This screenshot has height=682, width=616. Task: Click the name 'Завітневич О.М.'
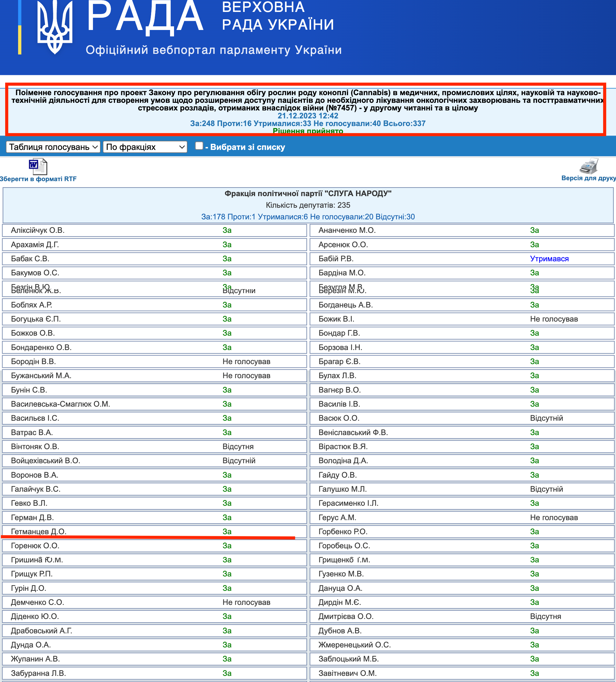(x=347, y=673)
